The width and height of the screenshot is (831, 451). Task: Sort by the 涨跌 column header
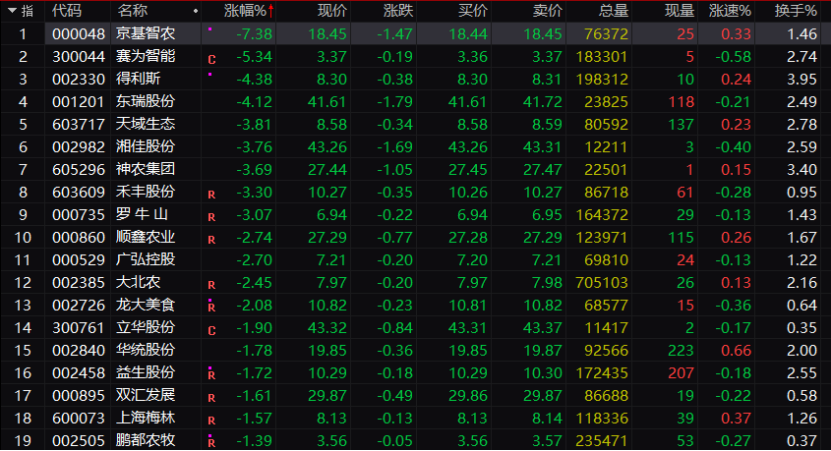[x=398, y=11]
